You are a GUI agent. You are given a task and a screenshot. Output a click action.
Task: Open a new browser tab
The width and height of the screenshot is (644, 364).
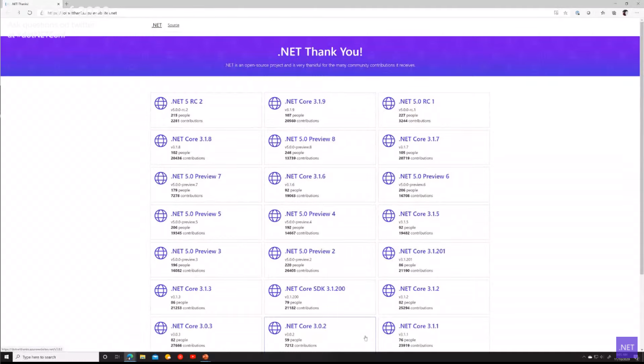coord(67,4)
